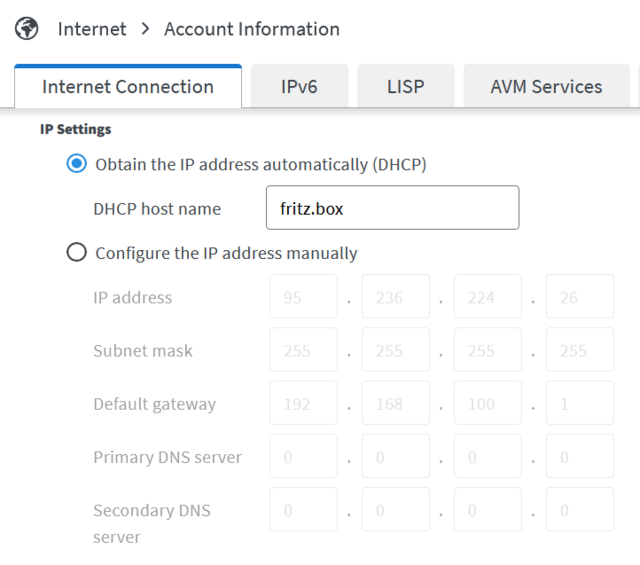The width and height of the screenshot is (640, 565).
Task: Select Configure the IP address manually option
Action: pos(76,253)
